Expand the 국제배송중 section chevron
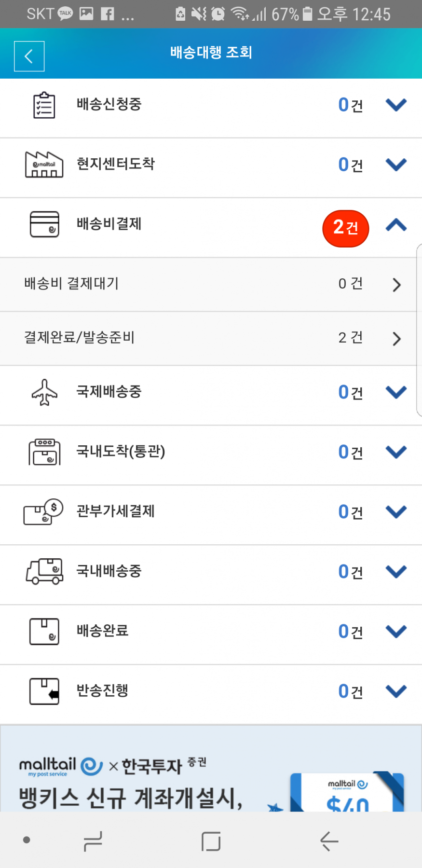Image resolution: width=422 pixels, height=868 pixels. click(x=396, y=392)
